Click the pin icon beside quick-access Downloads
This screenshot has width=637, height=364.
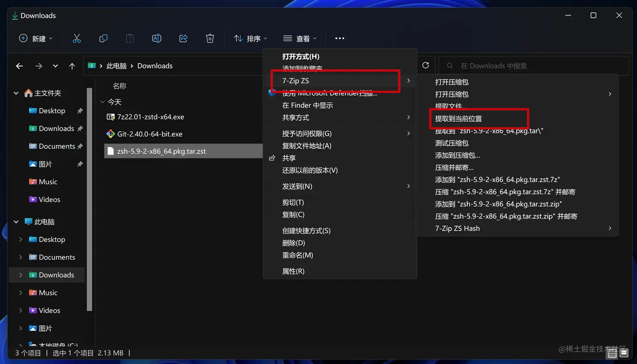80,128
